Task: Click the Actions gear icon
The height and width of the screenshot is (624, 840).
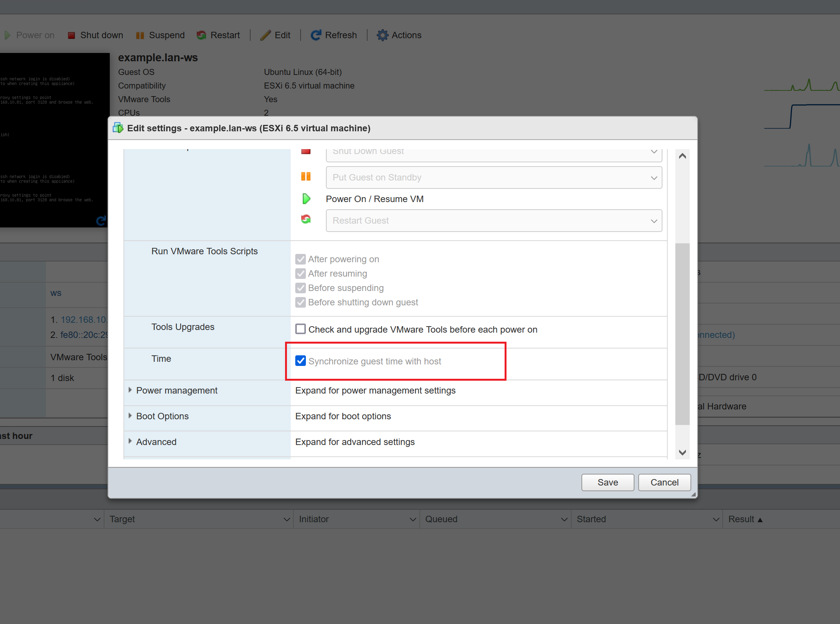Action: (382, 35)
